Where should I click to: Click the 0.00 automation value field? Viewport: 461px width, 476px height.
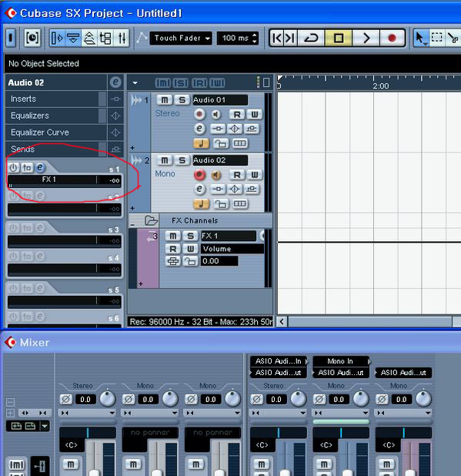[219, 261]
